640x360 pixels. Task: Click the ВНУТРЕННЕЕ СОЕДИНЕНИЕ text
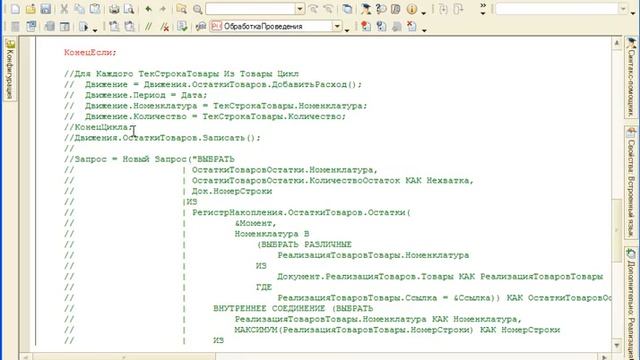[269, 309]
